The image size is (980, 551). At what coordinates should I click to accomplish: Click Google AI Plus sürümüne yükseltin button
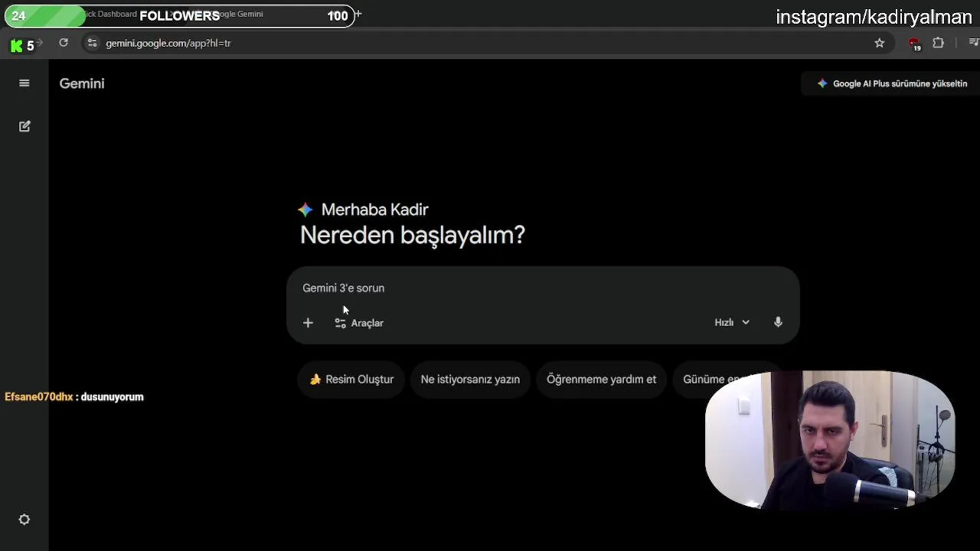(892, 83)
